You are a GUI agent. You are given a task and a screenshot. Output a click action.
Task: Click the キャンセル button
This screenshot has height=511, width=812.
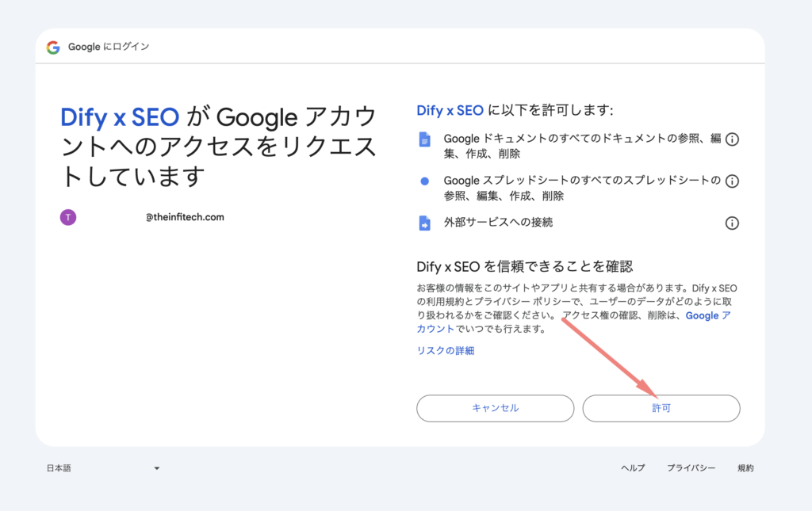(495, 408)
